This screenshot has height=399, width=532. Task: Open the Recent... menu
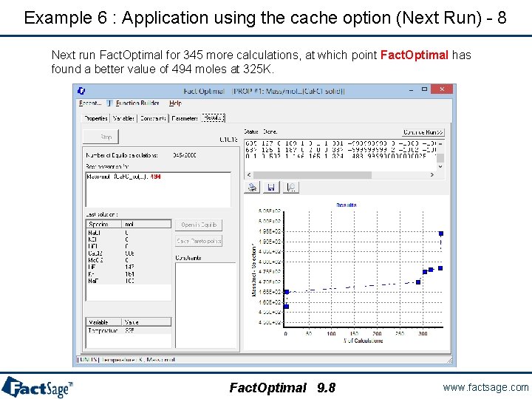pyautogui.click(x=90, y=103)
